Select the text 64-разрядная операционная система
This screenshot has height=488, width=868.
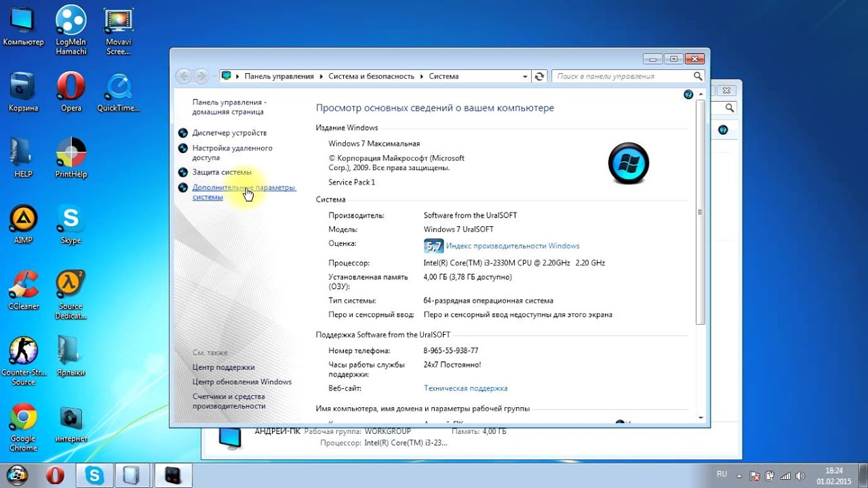(488, 300)
